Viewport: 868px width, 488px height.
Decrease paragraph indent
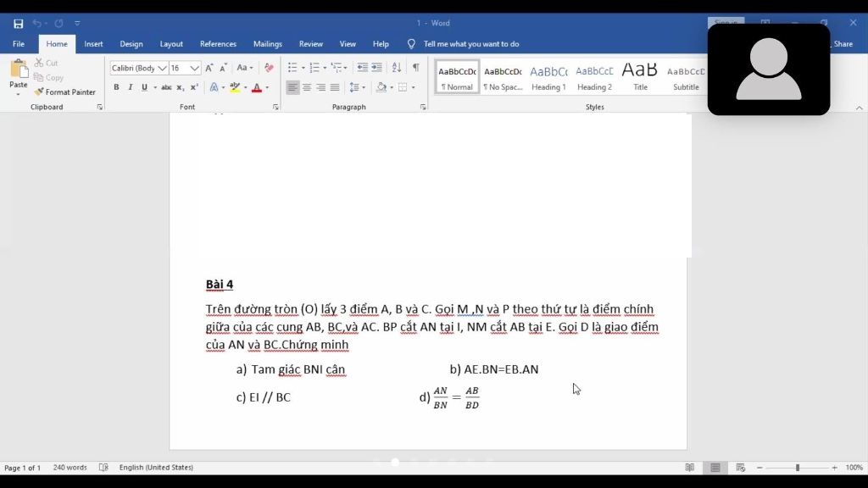click(362, 68)
